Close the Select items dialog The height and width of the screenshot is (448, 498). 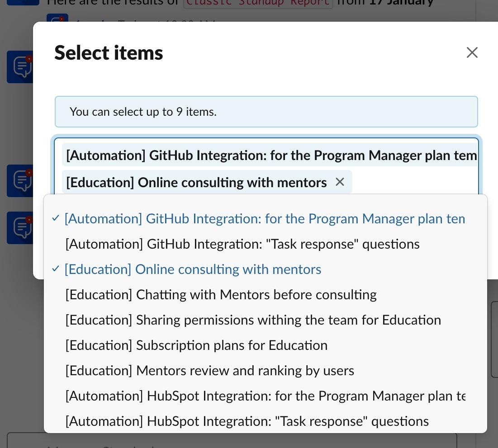point(472,52)
